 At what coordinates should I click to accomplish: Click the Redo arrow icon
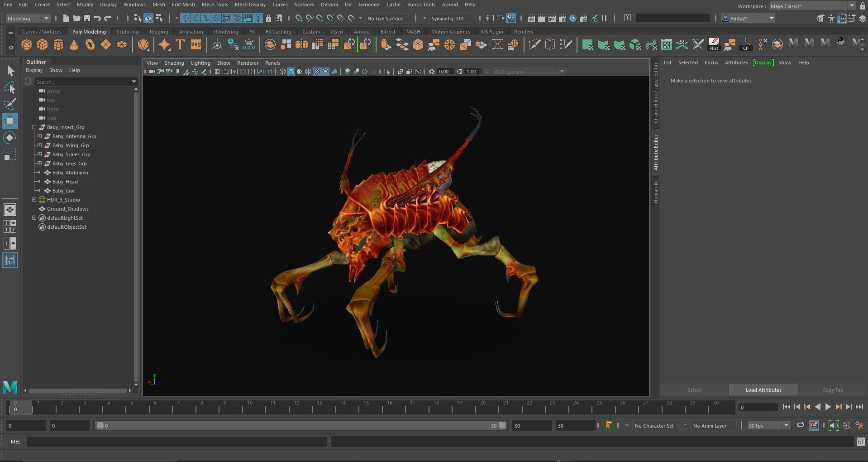point(108,18)
